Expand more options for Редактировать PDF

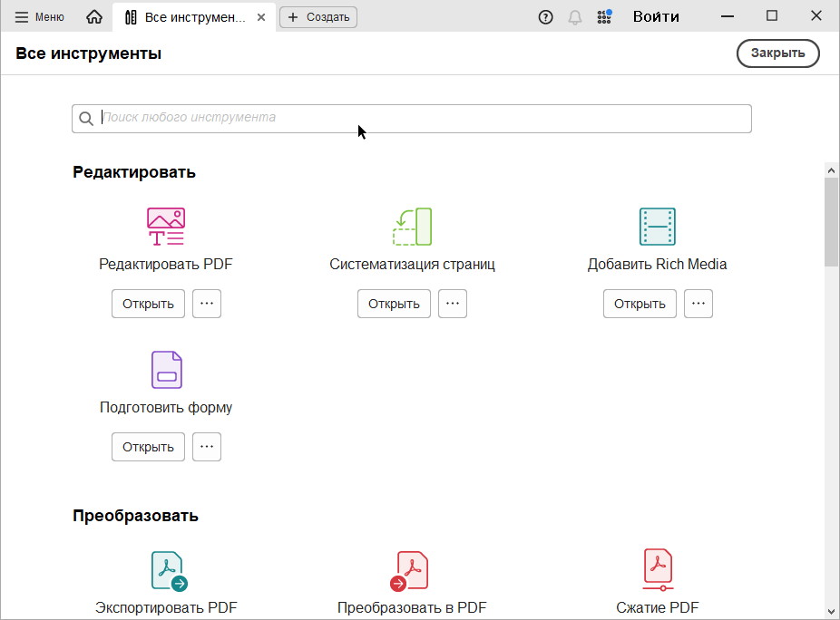(x=207, y=304)
